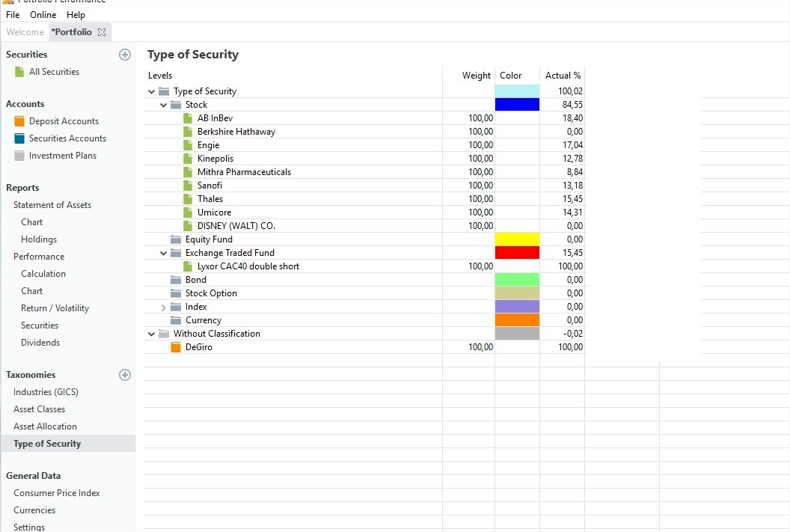Click the Stock Option folder icon

tap(175, 293)
